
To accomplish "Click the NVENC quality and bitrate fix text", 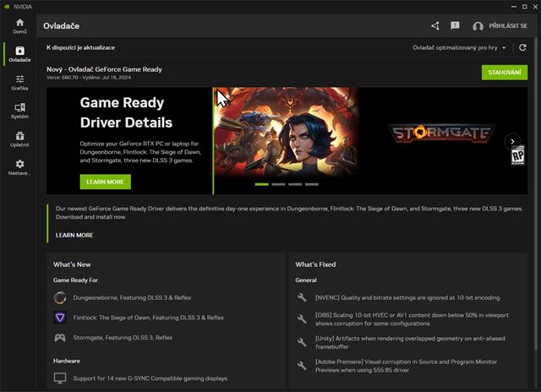I will point(407,297).
